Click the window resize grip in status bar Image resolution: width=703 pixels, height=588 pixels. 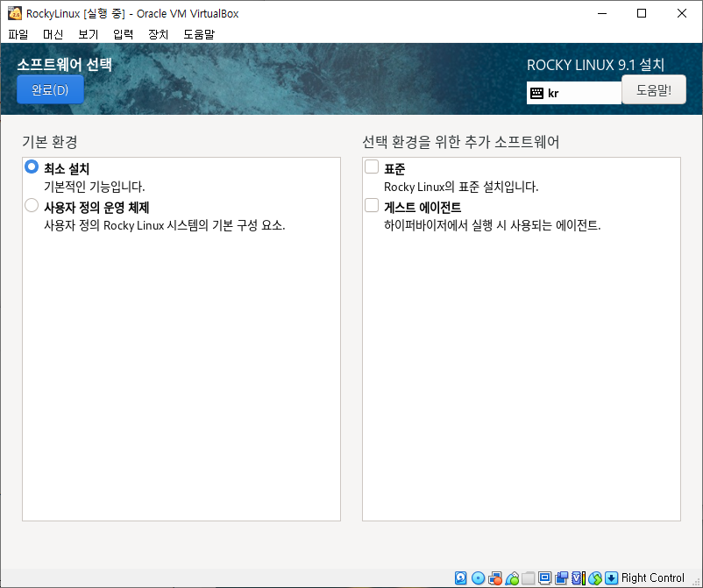(696, 581)
